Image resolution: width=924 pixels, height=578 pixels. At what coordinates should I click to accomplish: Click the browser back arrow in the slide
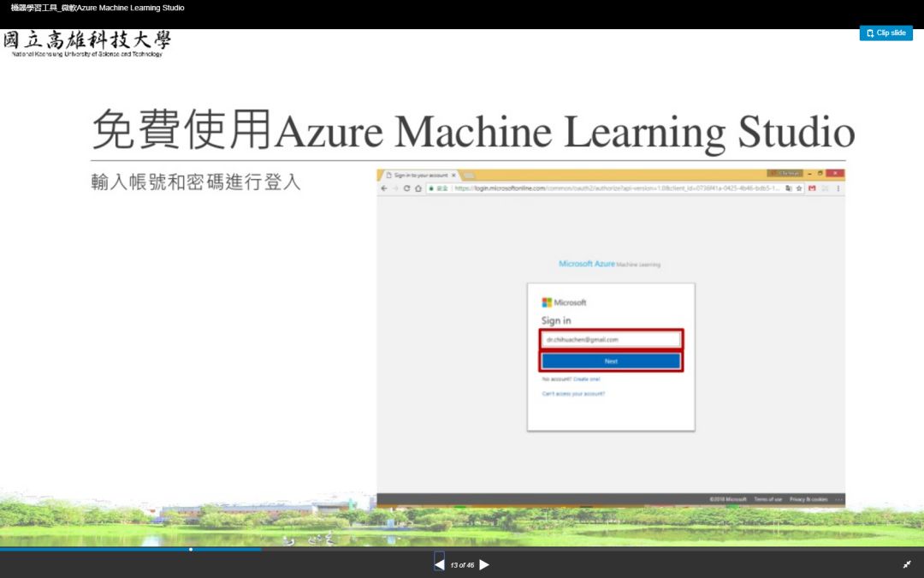[x=383, y=188]
